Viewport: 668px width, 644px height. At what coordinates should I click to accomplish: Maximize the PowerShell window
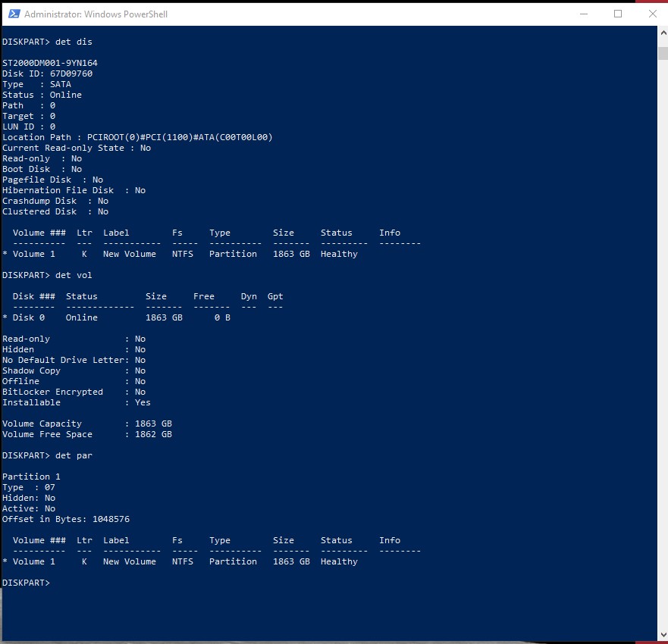pos(618,14)
